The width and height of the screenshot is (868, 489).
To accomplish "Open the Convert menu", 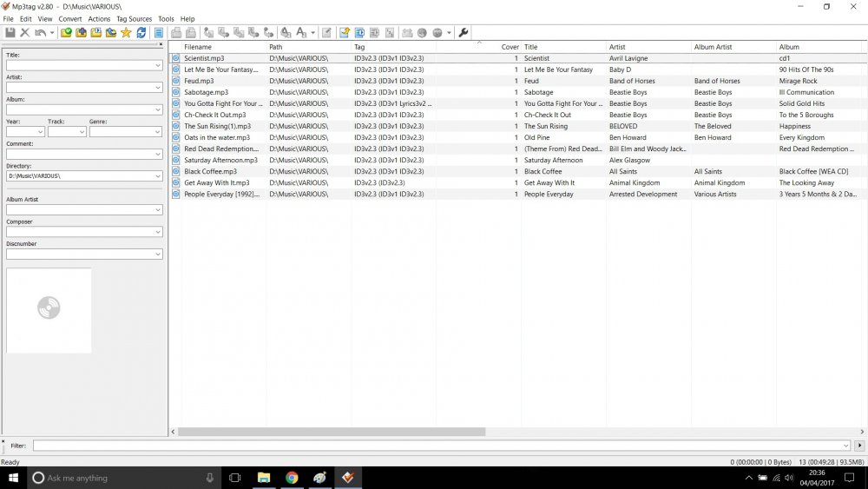I will pos(70,19).
